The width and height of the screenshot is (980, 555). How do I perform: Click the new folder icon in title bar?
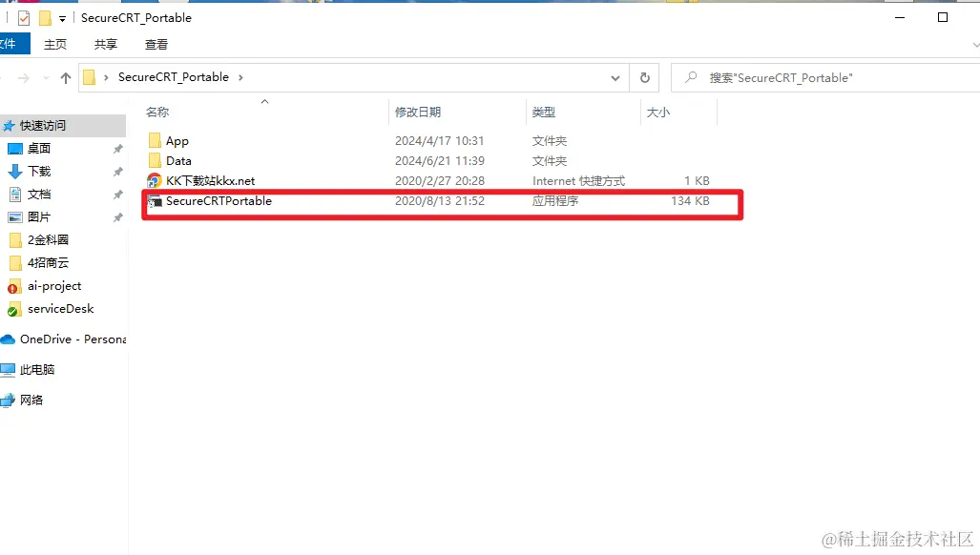(45, 18)
